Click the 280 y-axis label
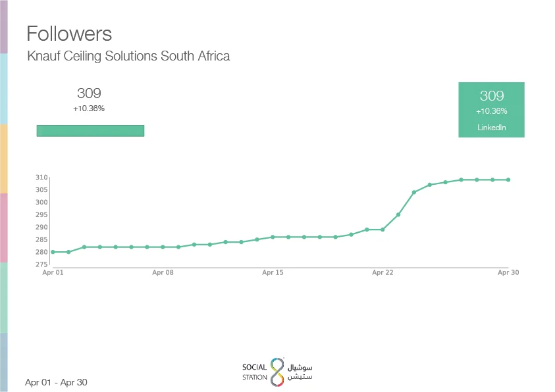This screenshot has height=392, width=555. point(41,252)
